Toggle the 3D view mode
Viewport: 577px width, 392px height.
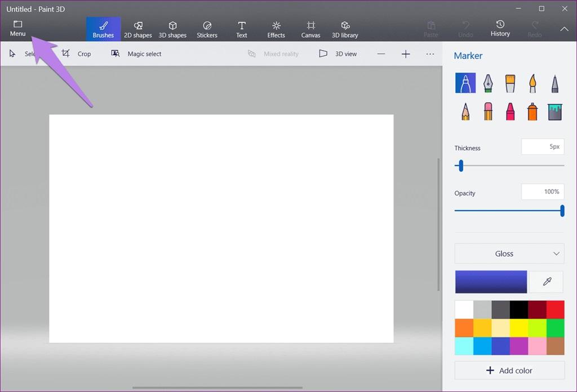[338, 54]
